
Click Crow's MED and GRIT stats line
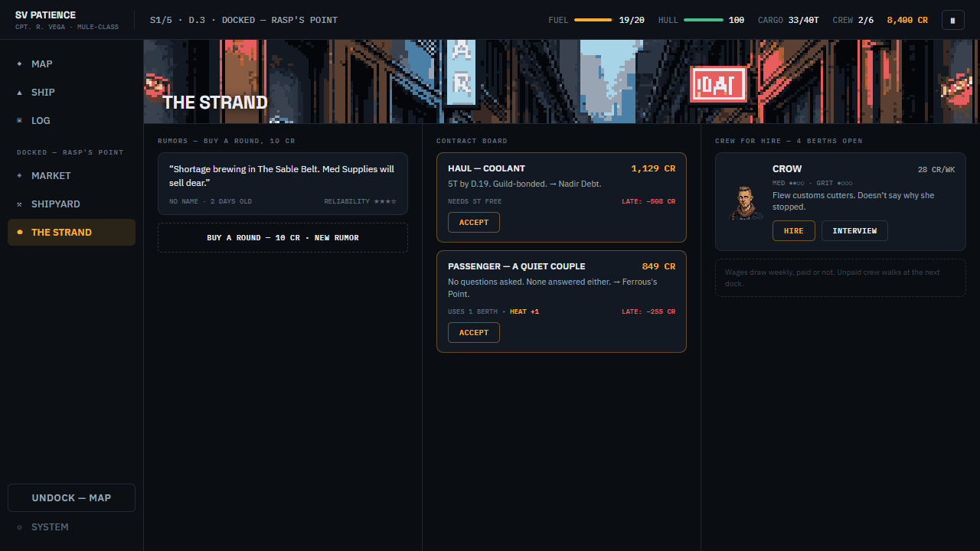click(x=812, y=184)
